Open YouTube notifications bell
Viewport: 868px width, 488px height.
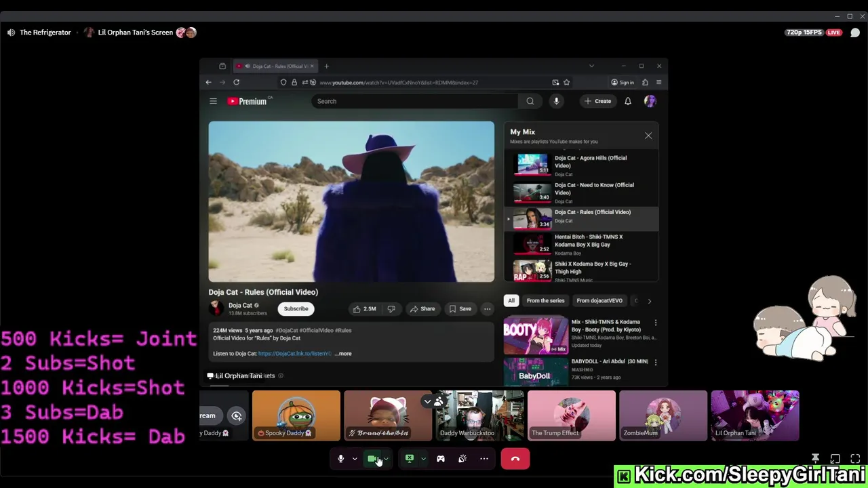point(628,101)
